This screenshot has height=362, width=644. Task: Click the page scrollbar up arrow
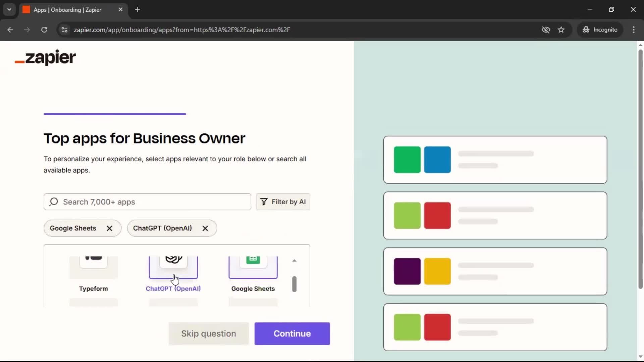coord(640,45)
